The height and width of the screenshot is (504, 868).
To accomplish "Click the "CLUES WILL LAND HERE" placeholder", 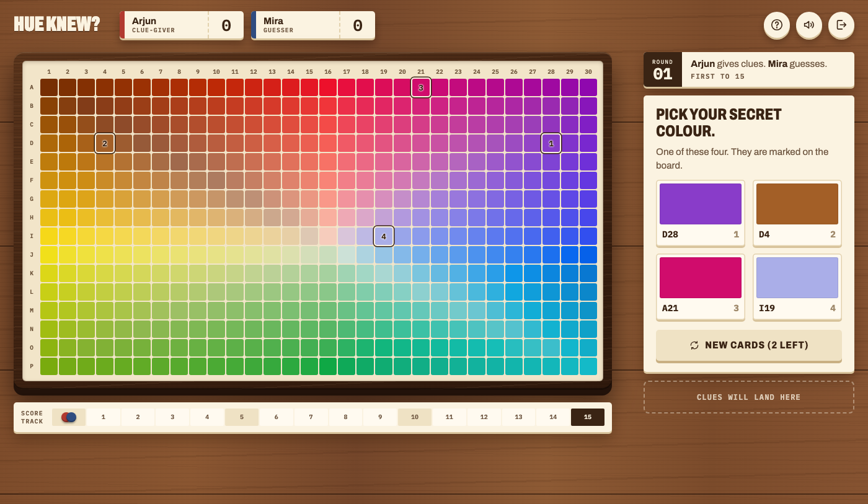I will pyautogui.click(x=749, y=397).
